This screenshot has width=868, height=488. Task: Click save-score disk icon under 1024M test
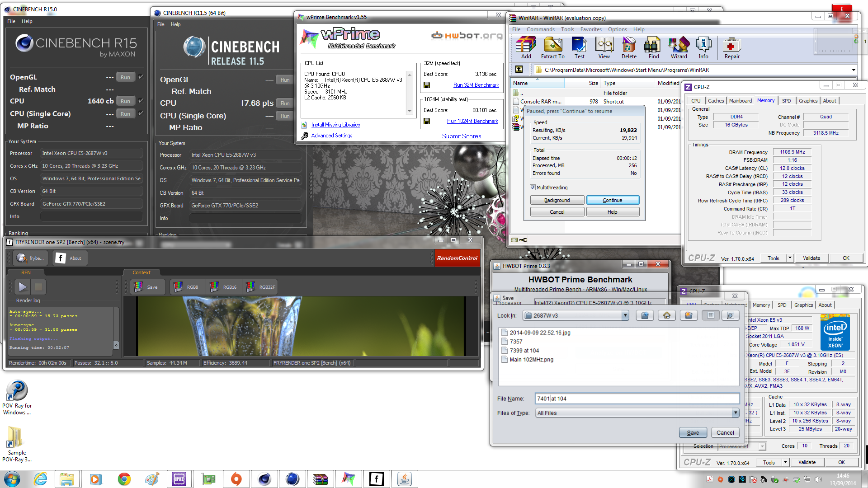[x=426, y=121]
